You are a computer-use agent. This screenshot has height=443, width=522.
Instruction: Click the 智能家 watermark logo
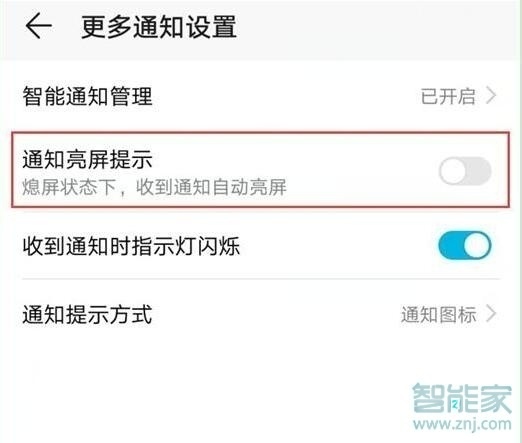pos(462,398)
